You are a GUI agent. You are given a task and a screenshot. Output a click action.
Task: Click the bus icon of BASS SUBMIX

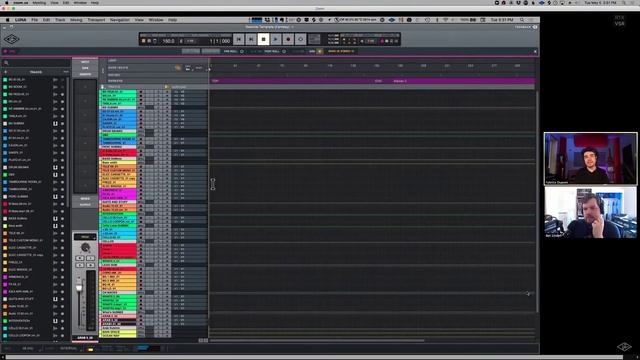tap(55, 218)
